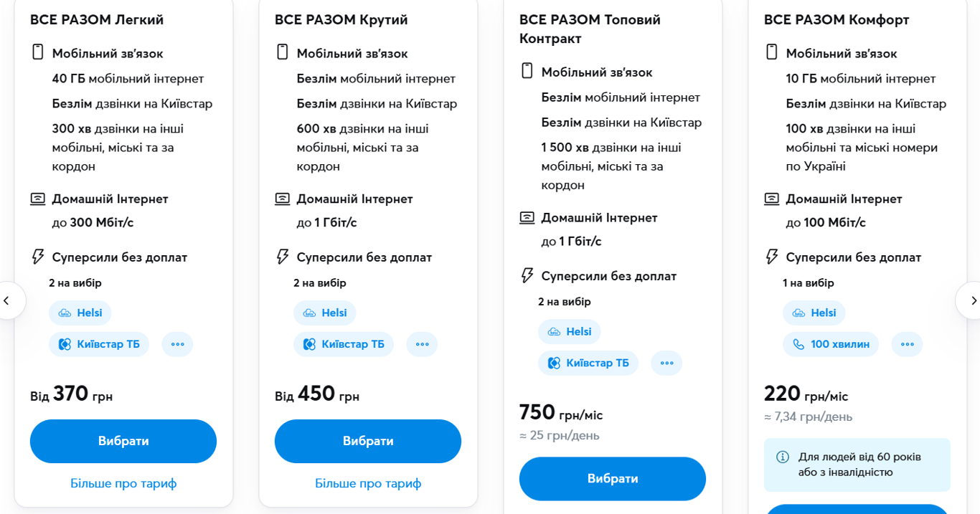
Task: Click Helsi chip in Комфорт plan
Action: click(x=814, y=313)
